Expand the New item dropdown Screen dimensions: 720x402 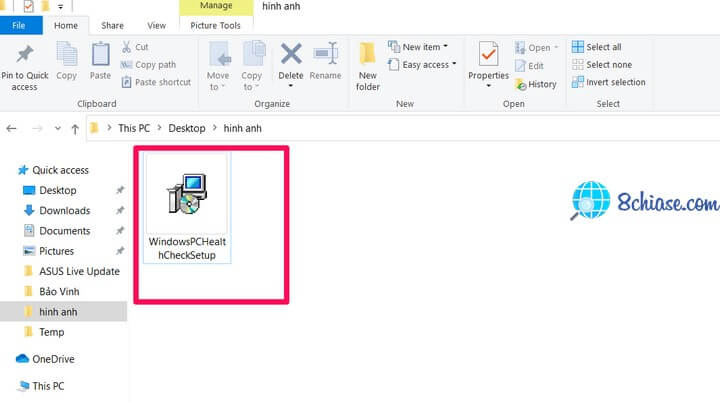[x=424, y=47]
